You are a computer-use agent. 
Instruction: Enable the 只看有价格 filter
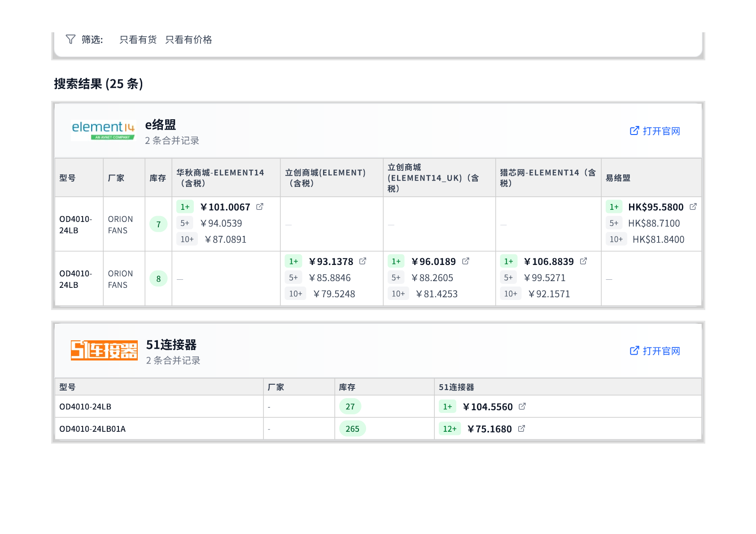(x=188, y=39)
